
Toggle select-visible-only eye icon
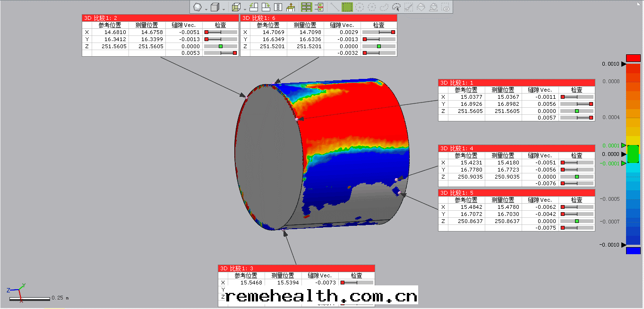pos(445,7)
